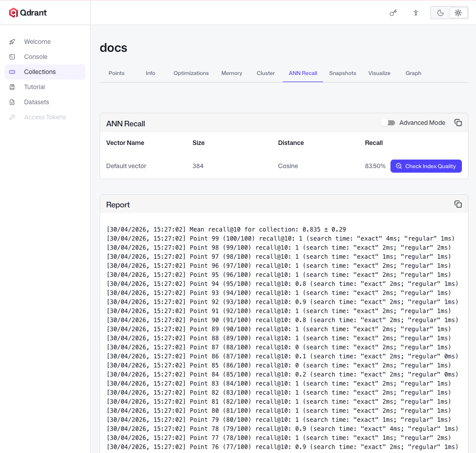Open the Info tab
This screenshot has width=476, height=453.
pos(150,73)
